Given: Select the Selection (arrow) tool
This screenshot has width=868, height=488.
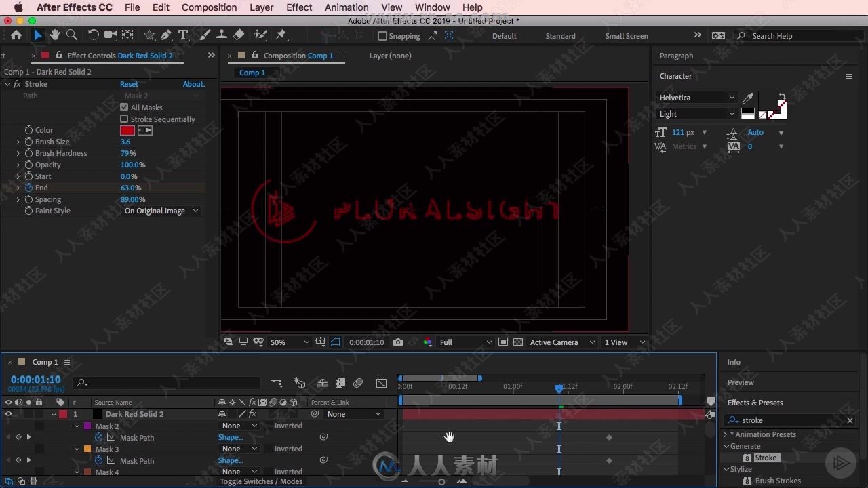Looking at the screenshot, I should [x=38, y=35].
